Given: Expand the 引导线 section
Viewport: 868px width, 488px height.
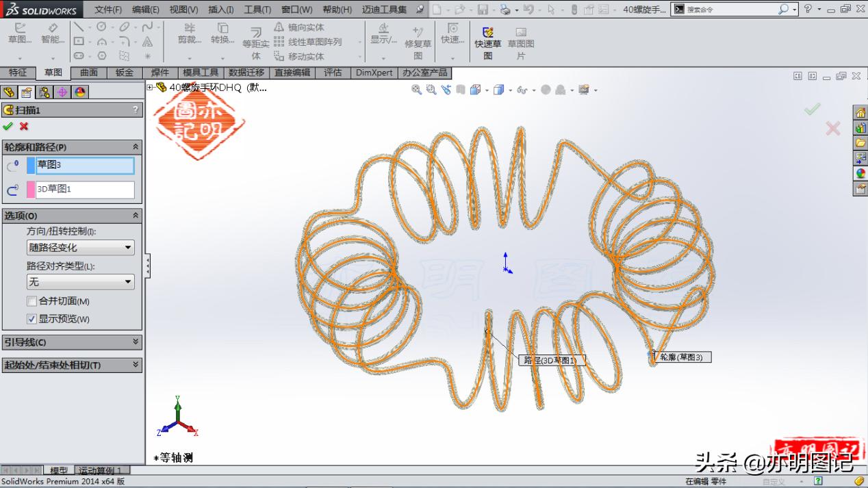Looking at the screenshot, I should (x=72, y=342).
